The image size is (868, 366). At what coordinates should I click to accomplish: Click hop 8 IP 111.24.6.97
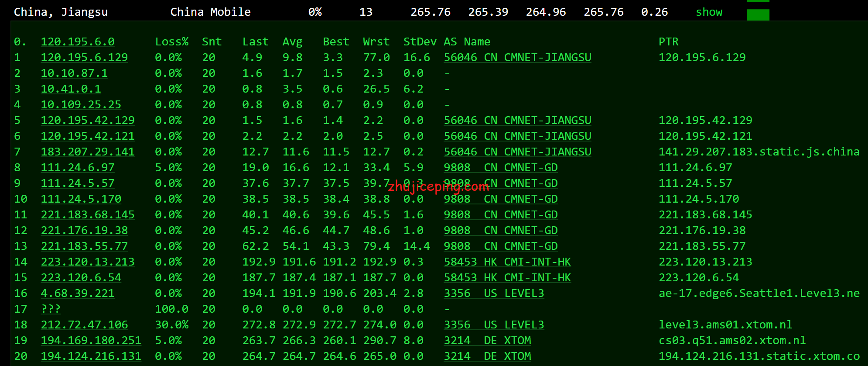pyautogui.click(x=78, y=168)
